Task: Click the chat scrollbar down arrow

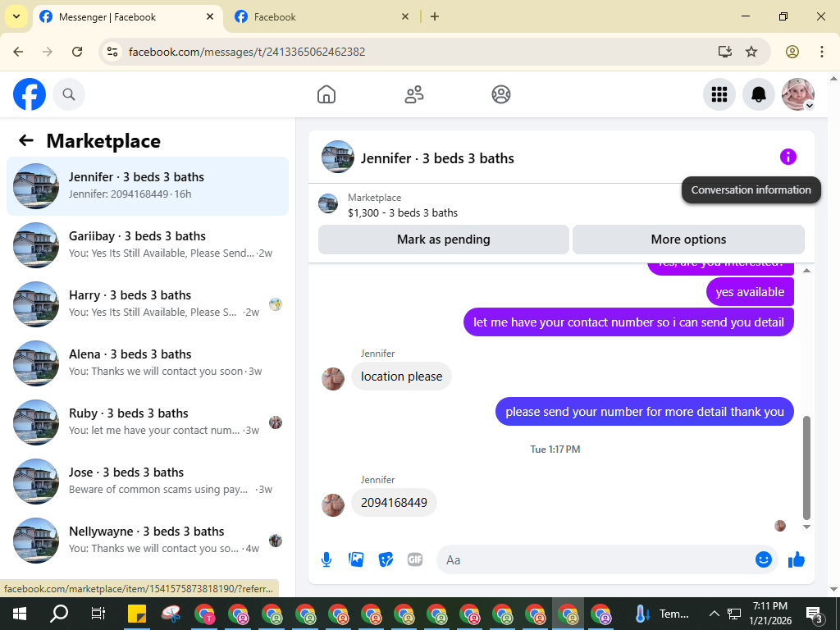Action: (x=807, y=527)
